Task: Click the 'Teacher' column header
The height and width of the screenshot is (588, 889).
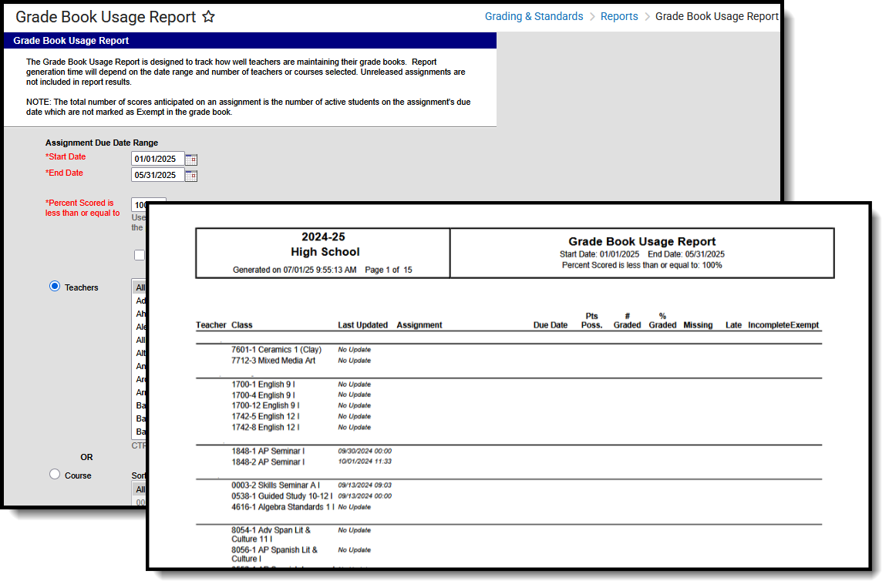Action: click(211, 325)
